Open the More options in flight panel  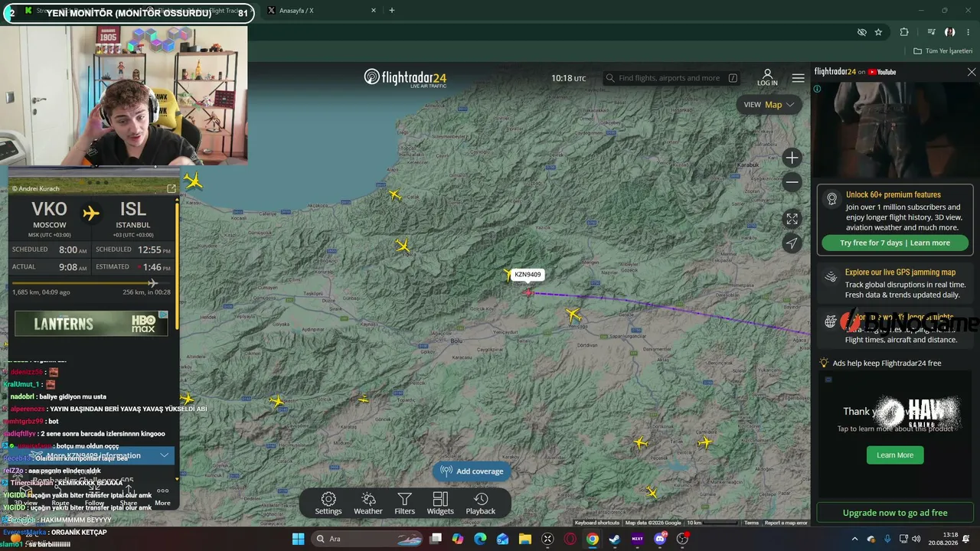162,496
